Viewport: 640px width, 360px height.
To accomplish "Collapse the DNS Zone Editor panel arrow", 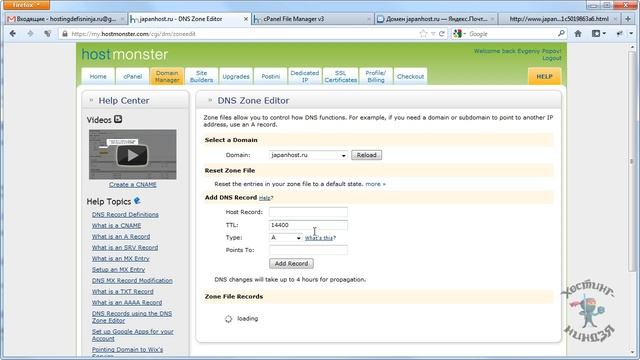I will (x=210, y=100).
